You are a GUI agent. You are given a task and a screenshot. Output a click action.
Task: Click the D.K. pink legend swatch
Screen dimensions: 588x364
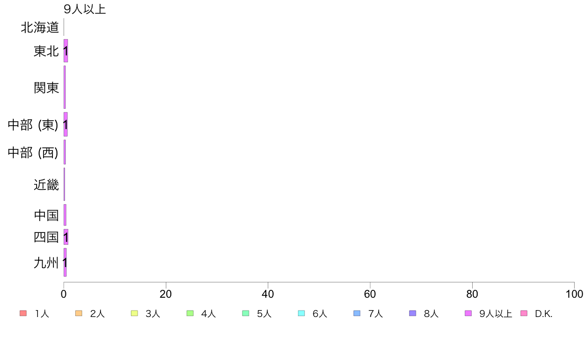(x=524, y=314)
